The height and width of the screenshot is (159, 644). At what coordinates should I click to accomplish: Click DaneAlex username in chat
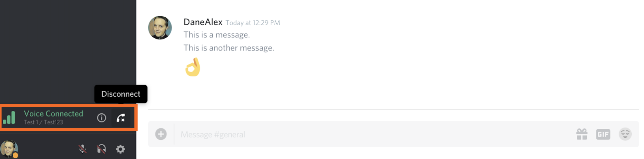click(x=203, y=22)
